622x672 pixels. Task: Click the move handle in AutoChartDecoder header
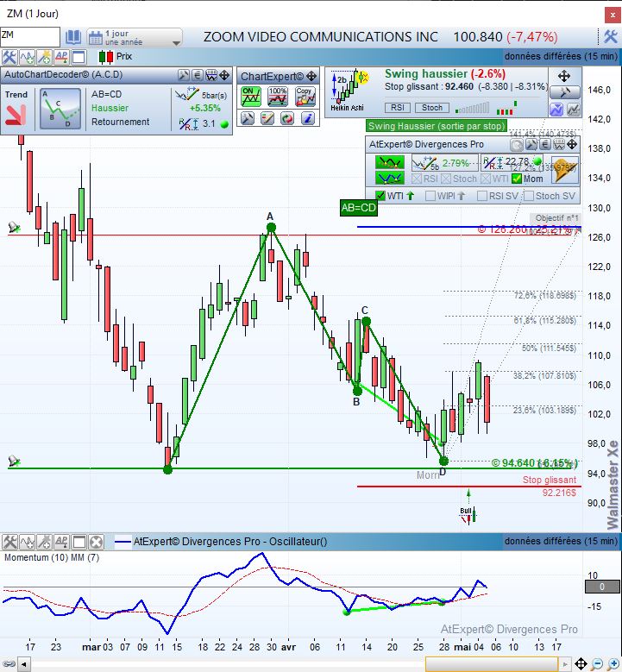tap(224, 75)
